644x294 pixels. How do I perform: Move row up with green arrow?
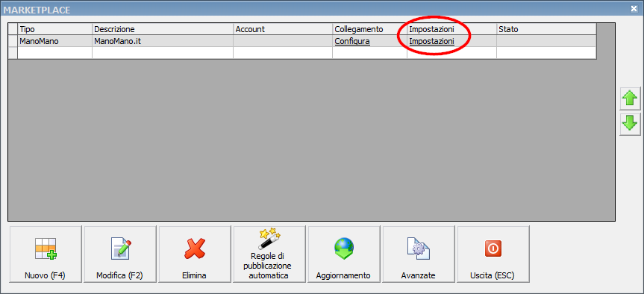[x=630, y=99]
